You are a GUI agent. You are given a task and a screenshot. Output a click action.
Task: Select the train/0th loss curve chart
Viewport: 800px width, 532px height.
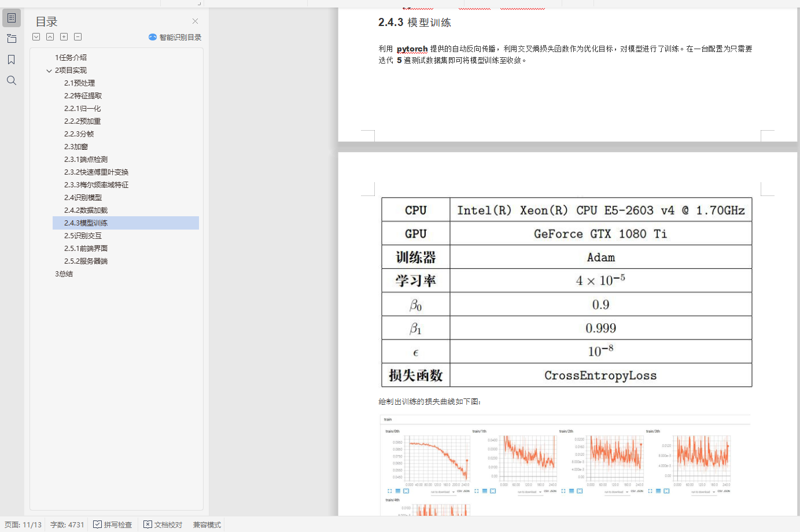pos(427,461)
